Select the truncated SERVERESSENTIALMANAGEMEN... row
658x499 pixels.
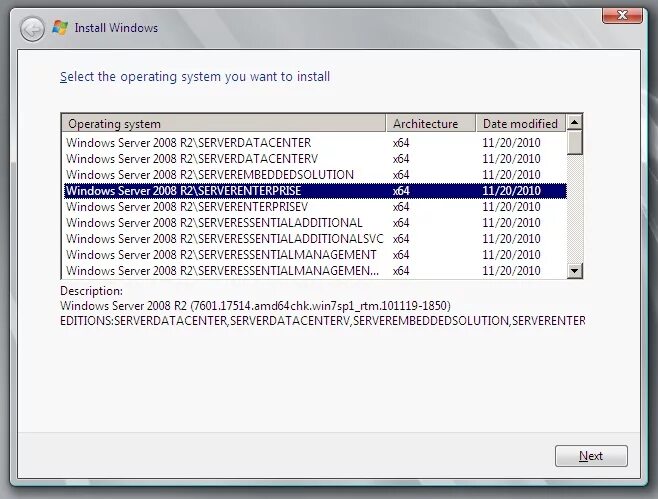315,270
